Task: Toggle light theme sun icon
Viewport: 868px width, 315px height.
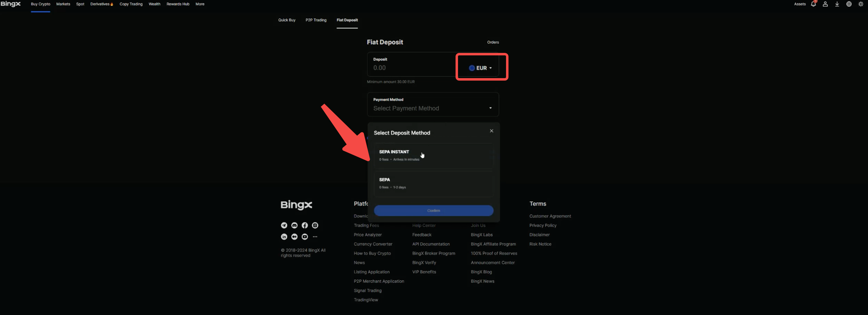Action: click(861, 4)
